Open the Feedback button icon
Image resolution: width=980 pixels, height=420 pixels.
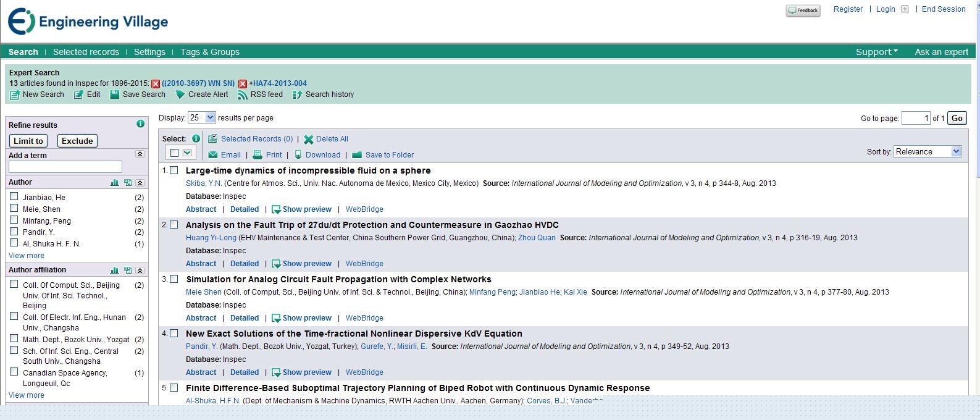coord(803,10)
